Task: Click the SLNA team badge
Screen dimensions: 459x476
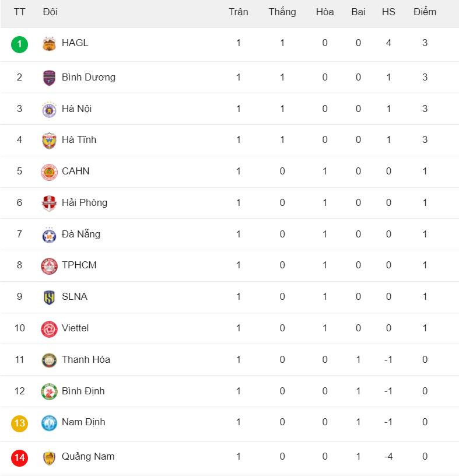Action: [49, 297]
